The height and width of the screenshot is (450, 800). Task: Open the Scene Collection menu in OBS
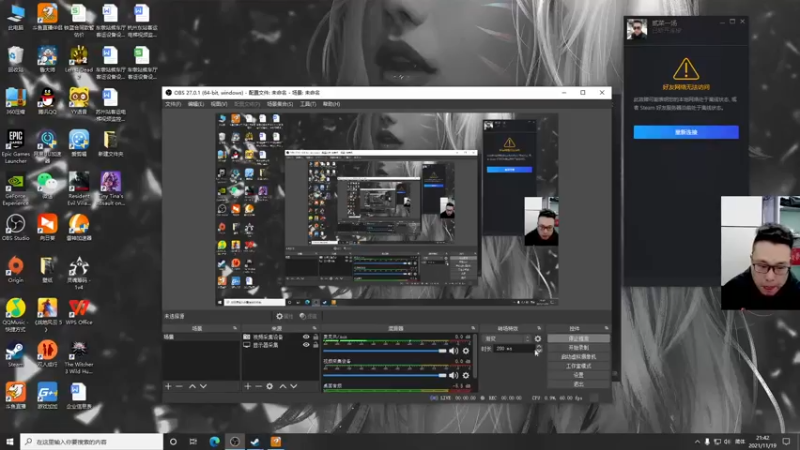280,104
